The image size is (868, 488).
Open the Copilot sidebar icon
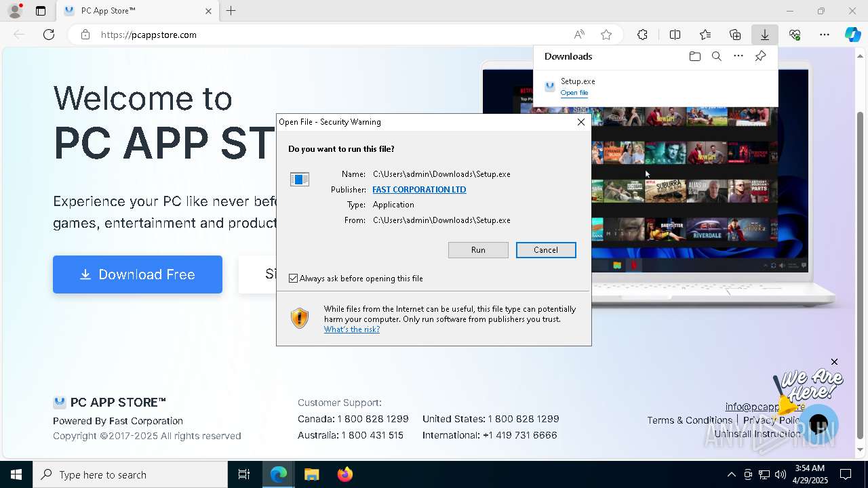tap(852, 35)
